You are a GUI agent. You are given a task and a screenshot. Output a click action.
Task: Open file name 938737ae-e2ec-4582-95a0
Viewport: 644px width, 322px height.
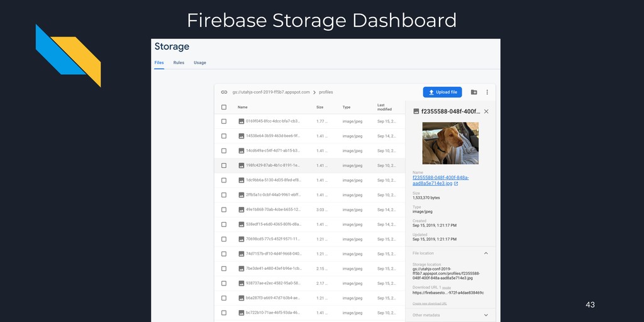[x=273, y=284]
